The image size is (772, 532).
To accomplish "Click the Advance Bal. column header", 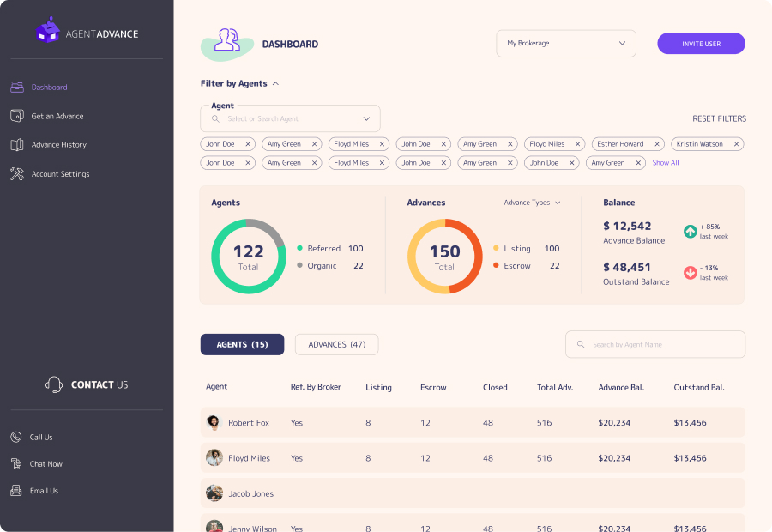I will 621,388.
